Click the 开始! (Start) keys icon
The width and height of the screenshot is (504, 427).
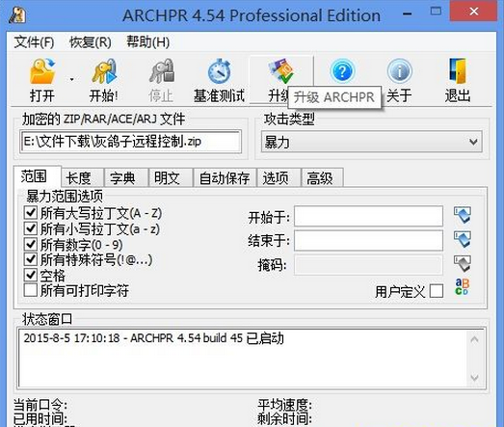(x=104, y=71)
